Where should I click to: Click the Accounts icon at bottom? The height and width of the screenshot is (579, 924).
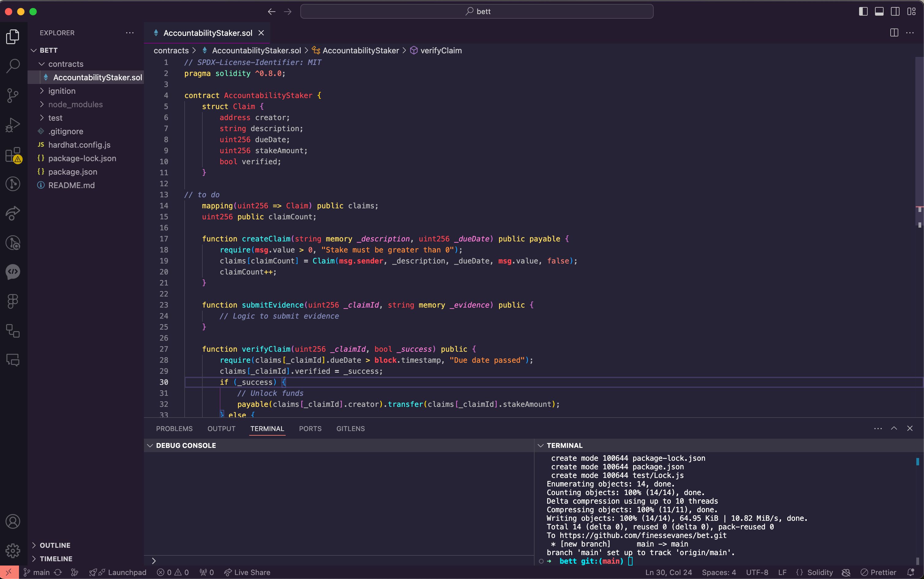coord(14,522)
